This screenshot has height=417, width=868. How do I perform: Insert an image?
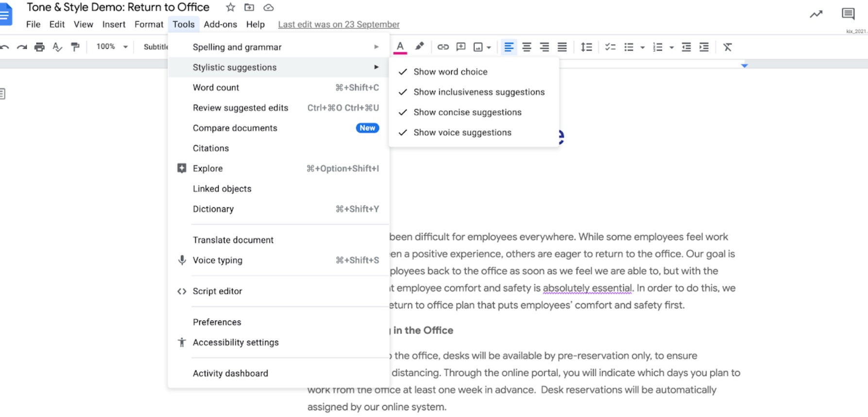point(478,47)
